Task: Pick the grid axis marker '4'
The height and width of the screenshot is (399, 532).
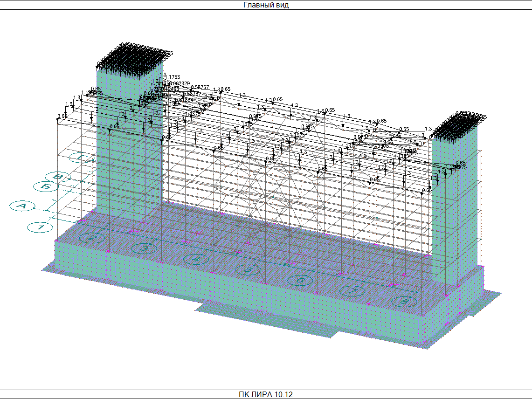Action: (196, 259)
